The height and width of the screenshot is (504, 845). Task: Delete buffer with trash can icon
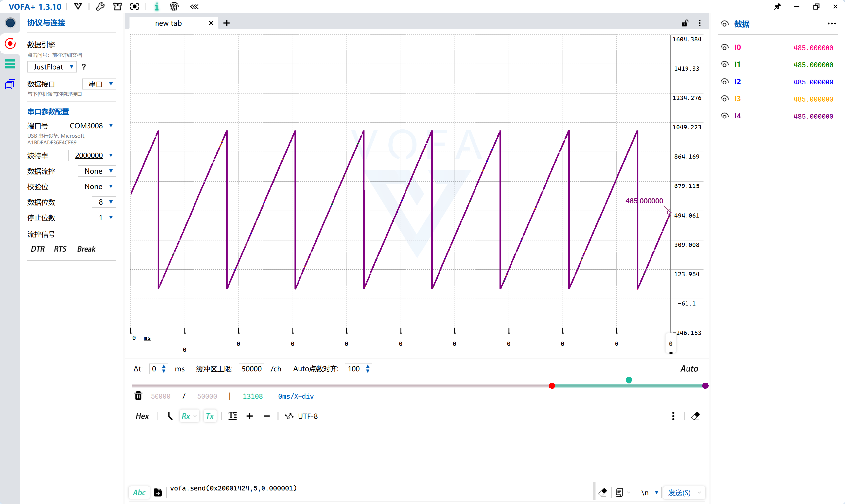point(138,396)
